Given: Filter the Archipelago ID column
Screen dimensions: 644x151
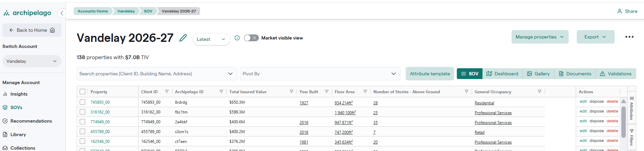Looking at the screenshot, I should point(221,92).
